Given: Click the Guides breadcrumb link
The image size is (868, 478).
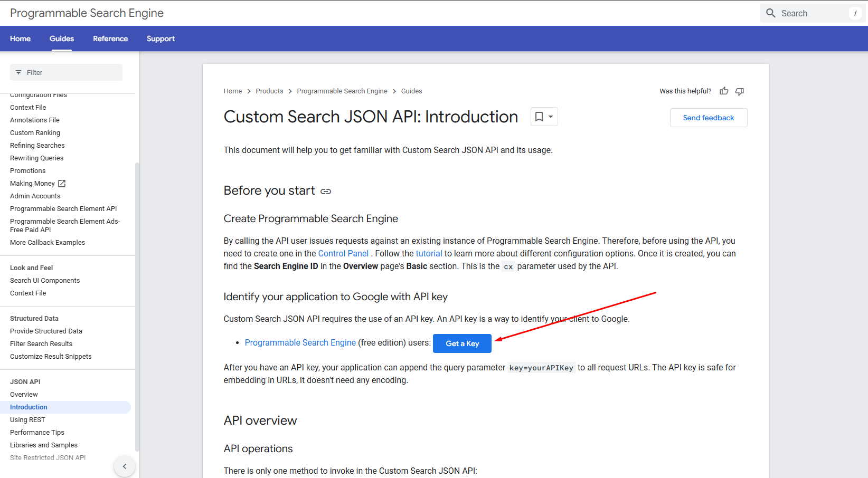Looking at the screenshot, I should pos(412,91).
